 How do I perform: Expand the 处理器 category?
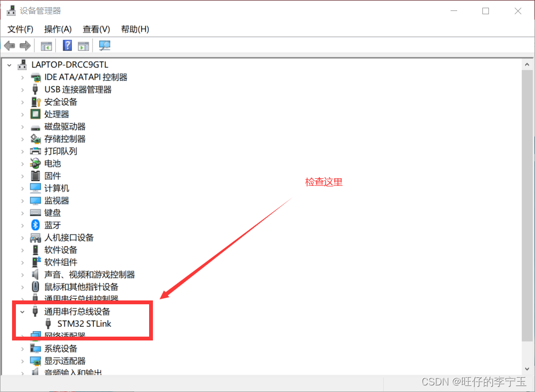click(22, 114)
